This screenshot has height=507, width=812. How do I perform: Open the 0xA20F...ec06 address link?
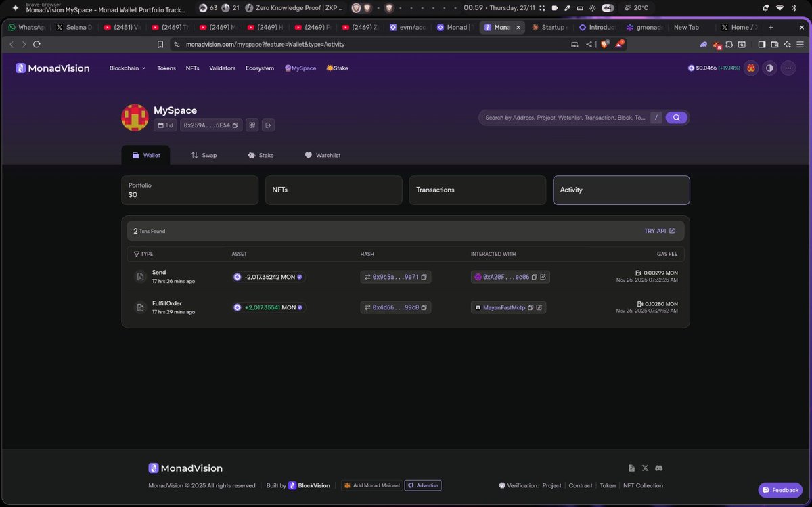pos(506,277)
